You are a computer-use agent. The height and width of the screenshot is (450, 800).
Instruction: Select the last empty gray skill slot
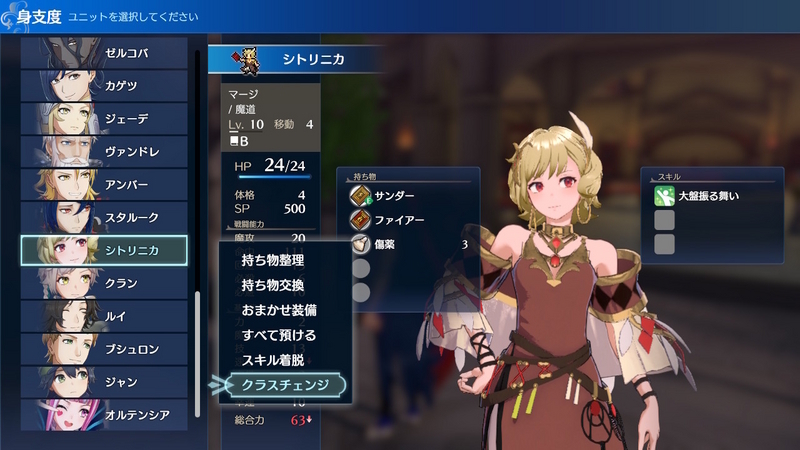(x=664, y=244)
